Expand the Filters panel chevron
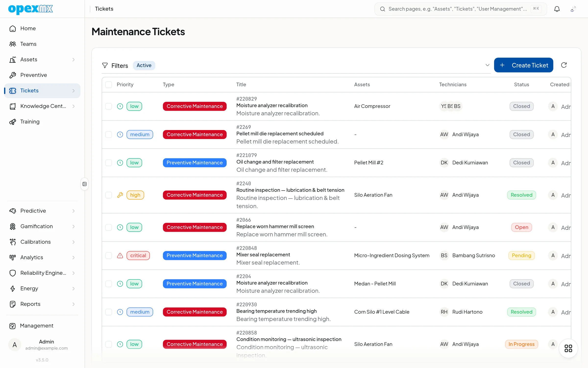588x368 pixels. pyautogui.click(x=487, y=65)
